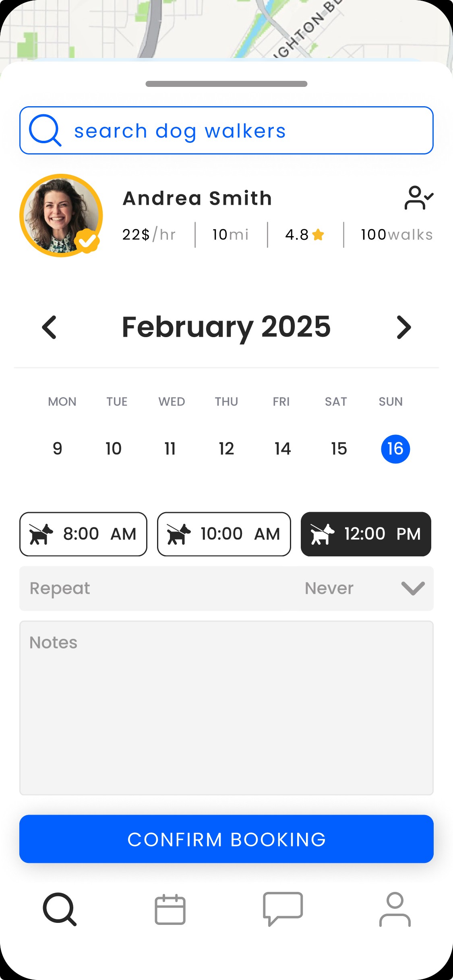Go to next month arrow
453x980 pixels.
coord(403,327)
